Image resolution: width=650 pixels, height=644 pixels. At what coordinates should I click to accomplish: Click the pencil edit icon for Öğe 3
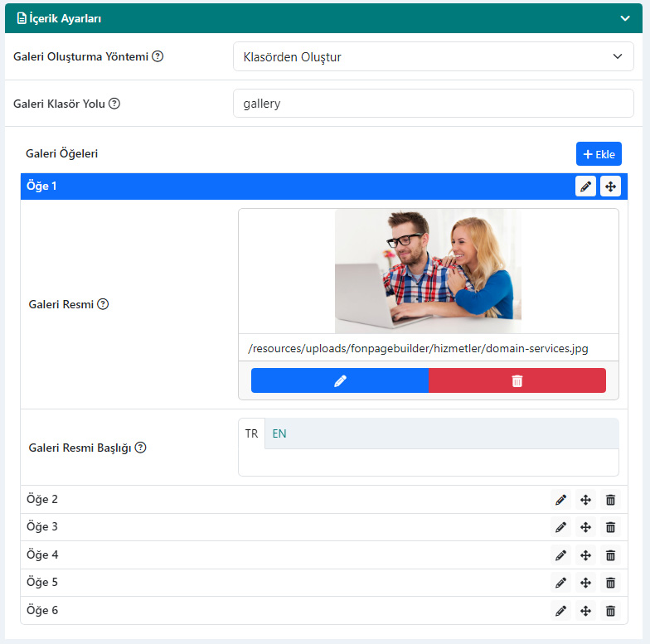click(560, 527)
